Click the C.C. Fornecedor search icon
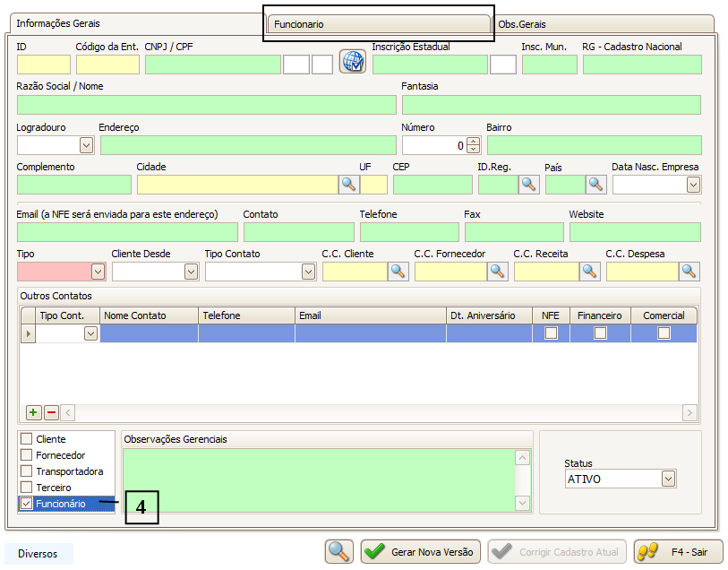Viewport: 728px width, 570px height. tap(497, 272)
